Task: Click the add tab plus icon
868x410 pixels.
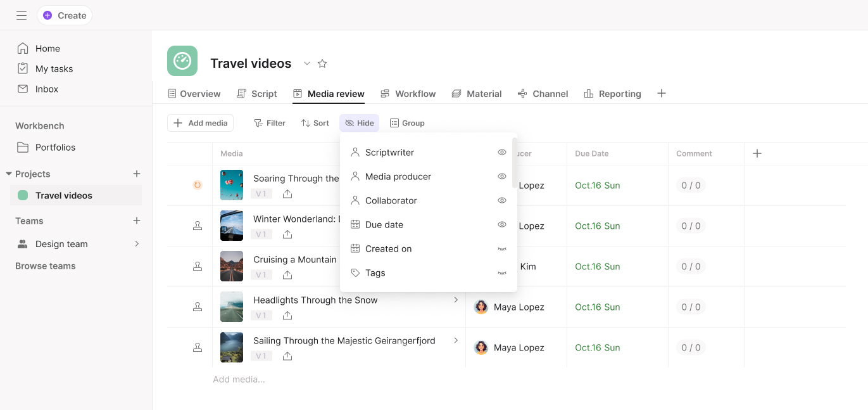Action: 662,93
